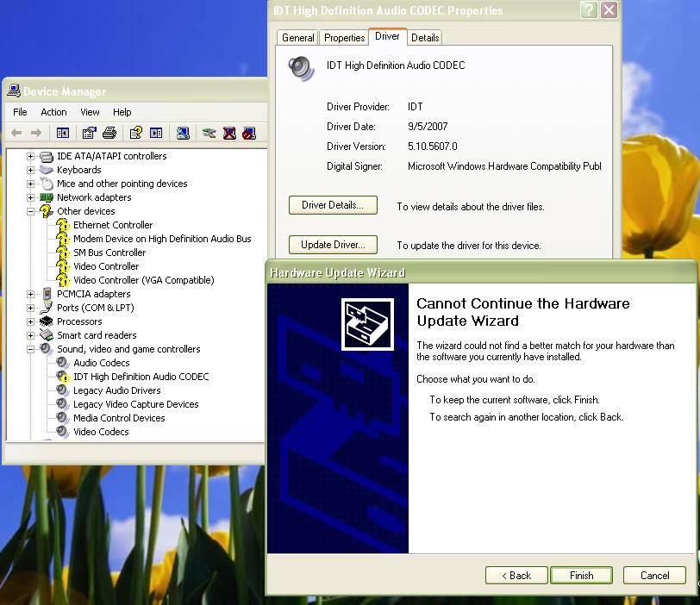This screenshot has height=605, width=700.
Task: Click the SM Bus Controller warning icon
Action: click(x=62, y=253)
